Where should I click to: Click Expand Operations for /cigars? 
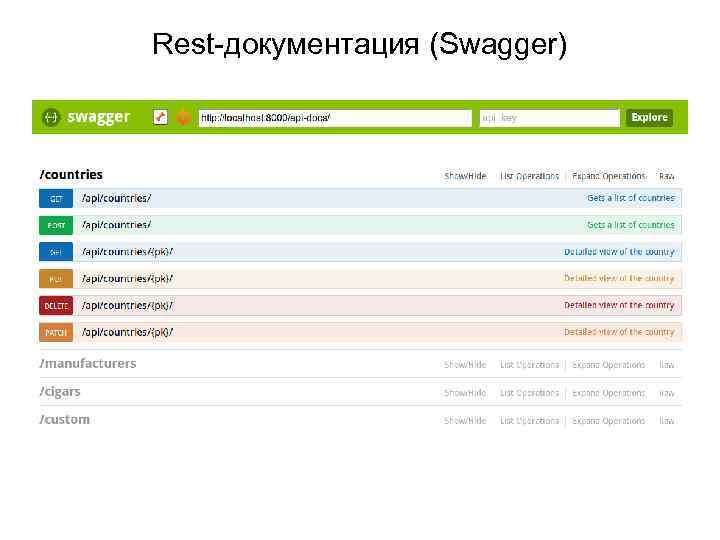(x=608, y=393)
